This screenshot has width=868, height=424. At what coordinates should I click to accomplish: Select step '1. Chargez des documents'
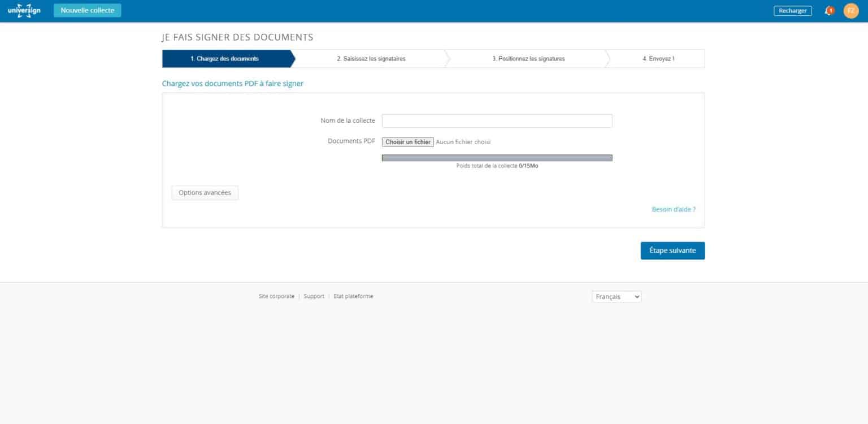pyautogui.click(x=226, y=58)
